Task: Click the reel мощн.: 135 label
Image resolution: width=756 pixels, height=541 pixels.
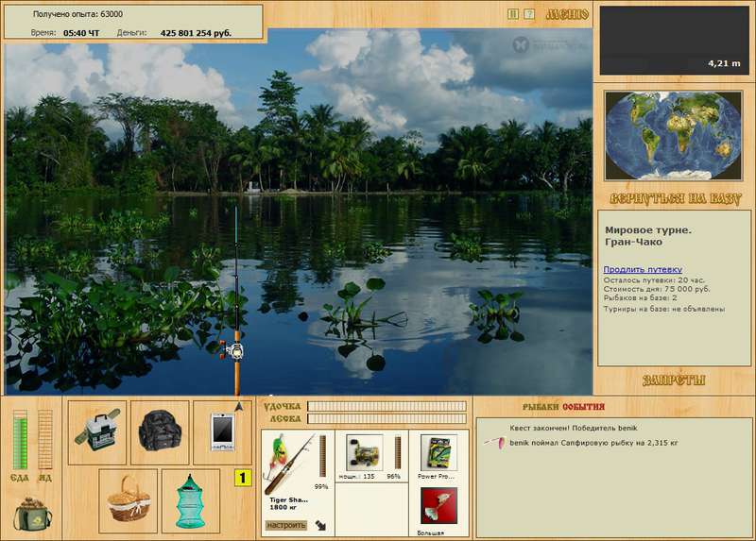Action: pyautogui.click(x=357, y=476)
